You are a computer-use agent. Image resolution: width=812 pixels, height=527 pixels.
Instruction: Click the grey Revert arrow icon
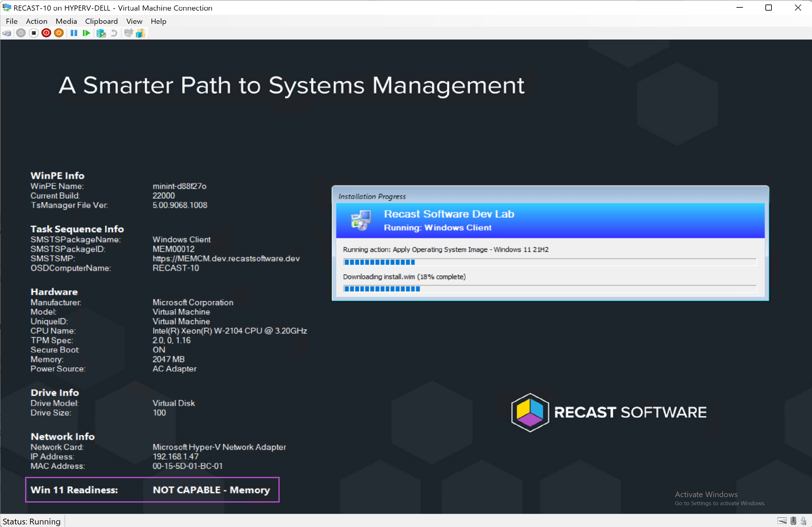tap(114, 33)
